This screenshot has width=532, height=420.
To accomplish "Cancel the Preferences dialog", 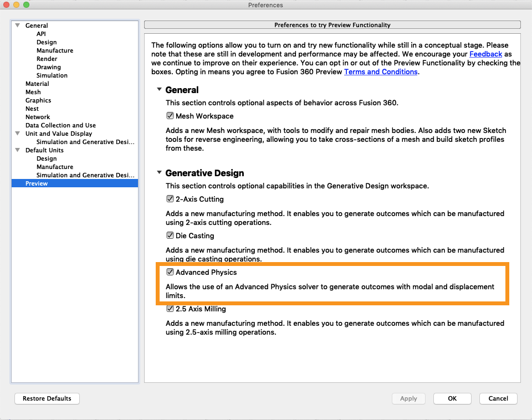I will click(x=498, y=398).
